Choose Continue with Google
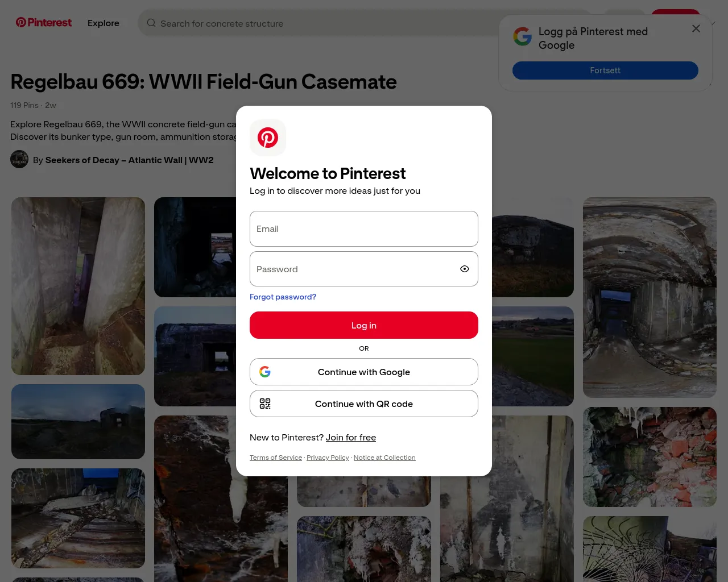This screenshot has width=728, height=582. click(364, 372)
